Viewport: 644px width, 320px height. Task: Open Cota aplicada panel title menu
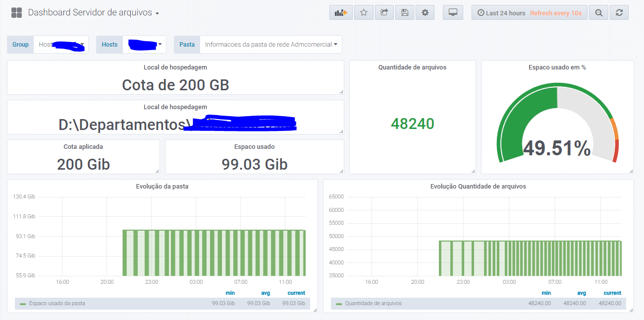point(83,147)
